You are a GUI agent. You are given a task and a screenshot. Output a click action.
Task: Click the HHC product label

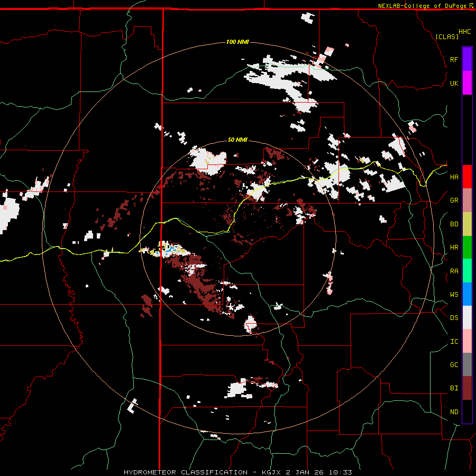tap(464, 32)
